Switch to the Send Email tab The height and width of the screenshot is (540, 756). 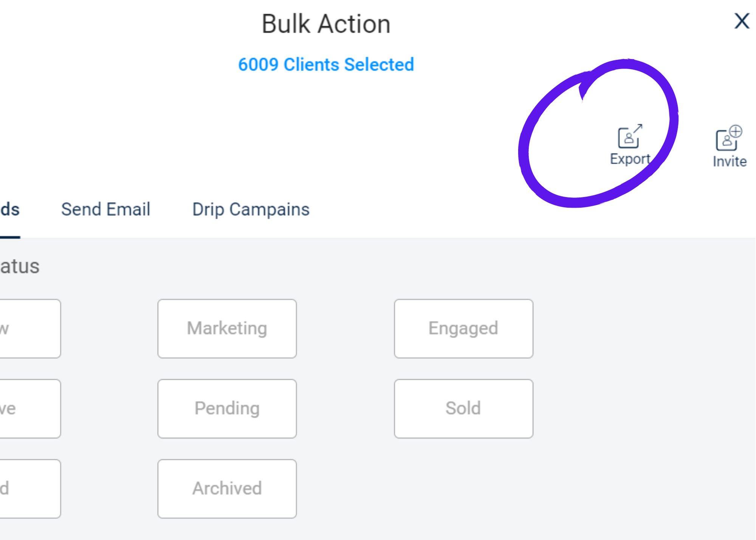[106, 209]
